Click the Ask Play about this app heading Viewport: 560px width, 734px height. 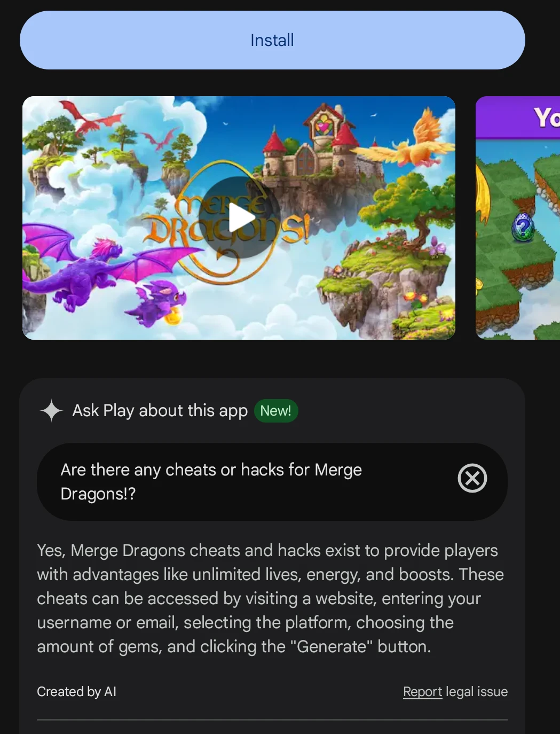160,410
